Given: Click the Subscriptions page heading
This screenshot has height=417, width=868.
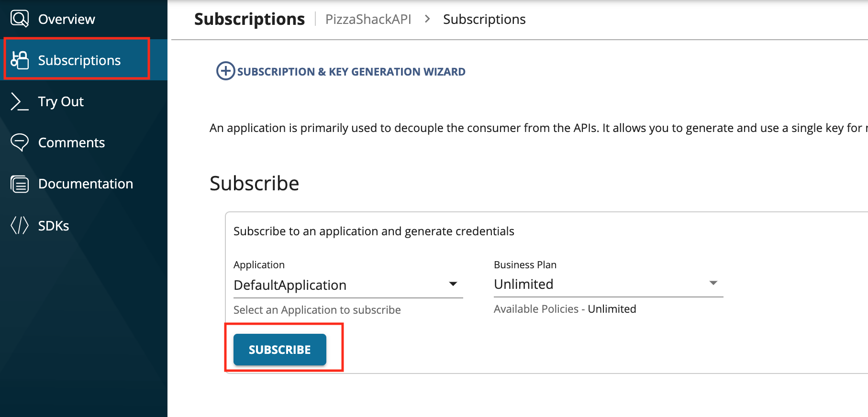Looking at the screenshot, I should click(249, 19).
